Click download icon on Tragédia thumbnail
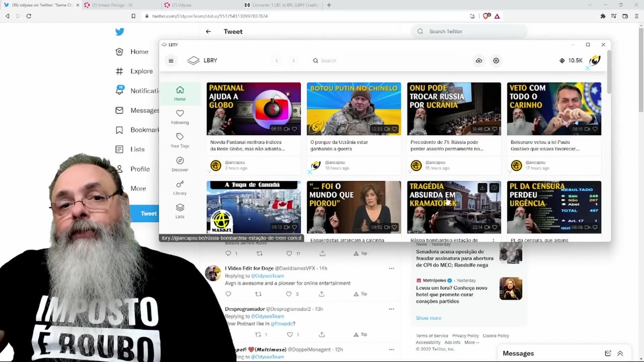 (482, 188)
